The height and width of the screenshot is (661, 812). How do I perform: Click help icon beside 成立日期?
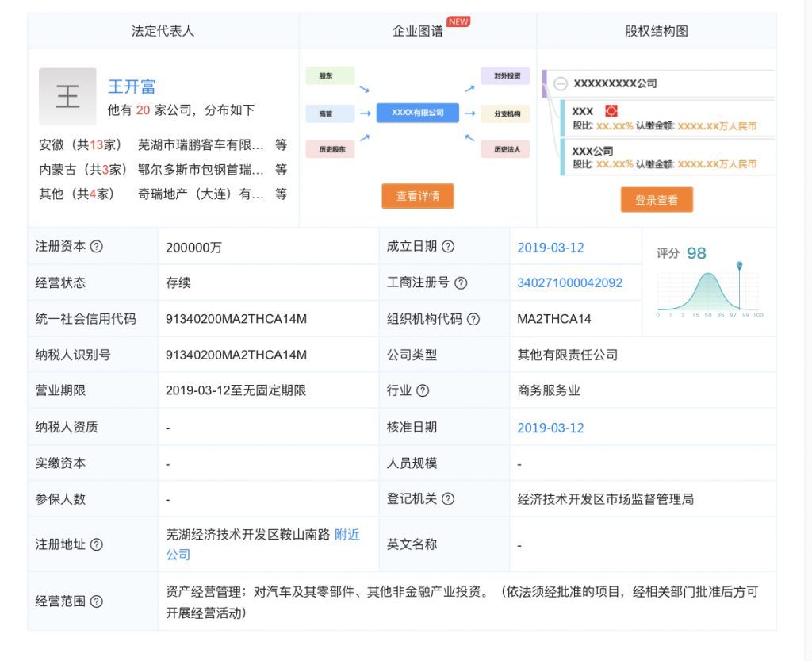[448, 247]
